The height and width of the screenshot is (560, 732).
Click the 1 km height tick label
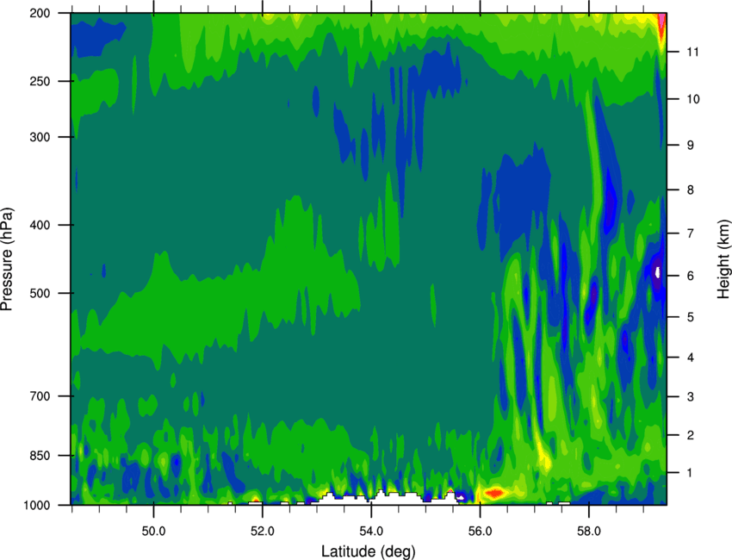(690, 473)
